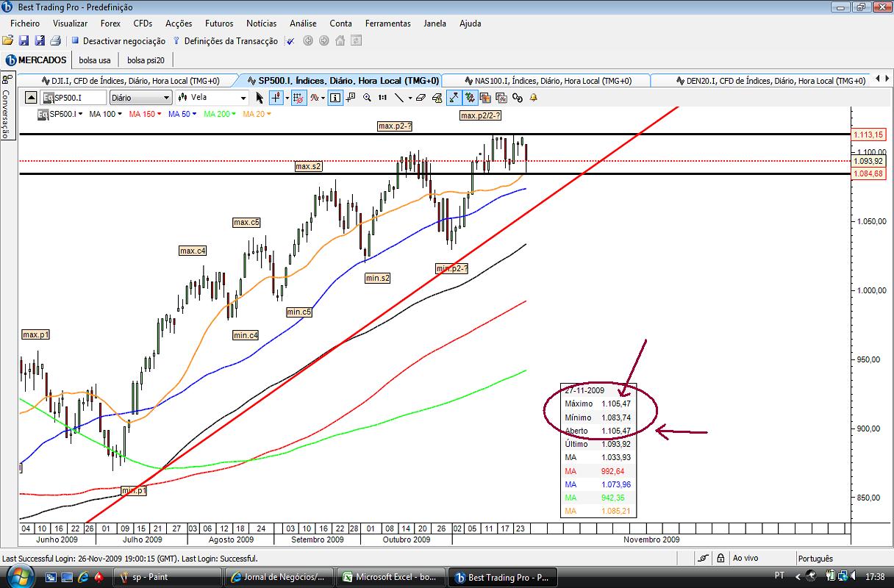Image resolution: width=894 pixels, height=588 pixels.
Task: Click the checkmark icon after Definições da Transacção
Action: pos(290,41)
